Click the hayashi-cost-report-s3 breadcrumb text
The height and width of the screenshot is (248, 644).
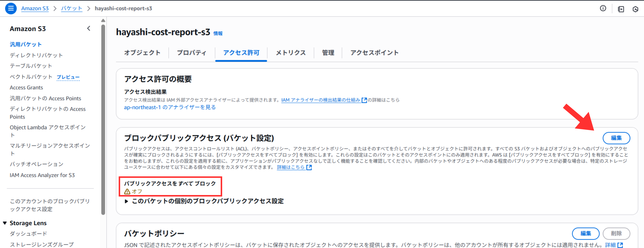point(123,8)
